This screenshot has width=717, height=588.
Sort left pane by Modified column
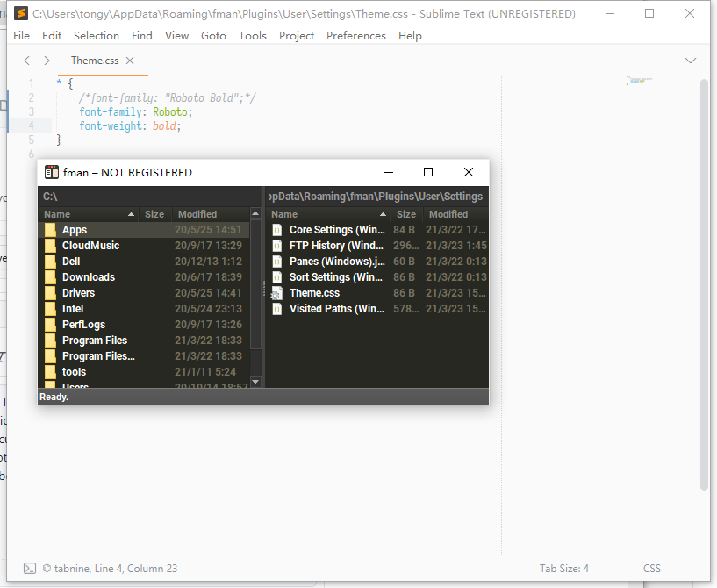tap(211, 214)
